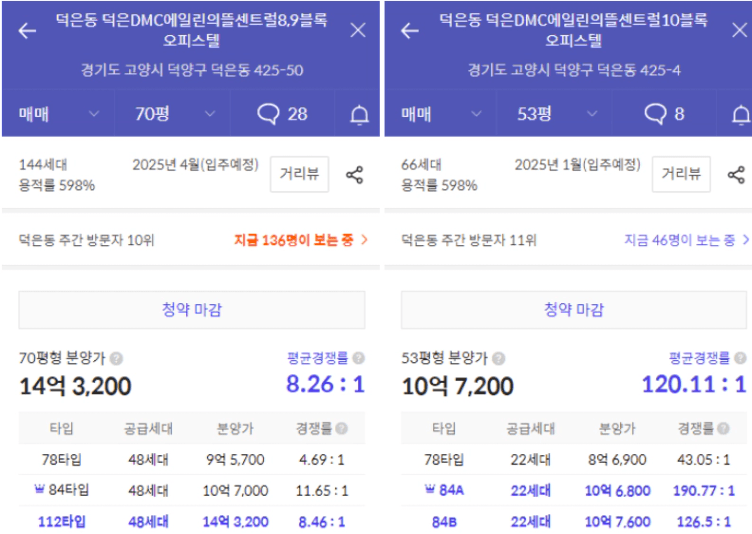Select the 112타입 row
752x534 pixels.
(192, 521)
